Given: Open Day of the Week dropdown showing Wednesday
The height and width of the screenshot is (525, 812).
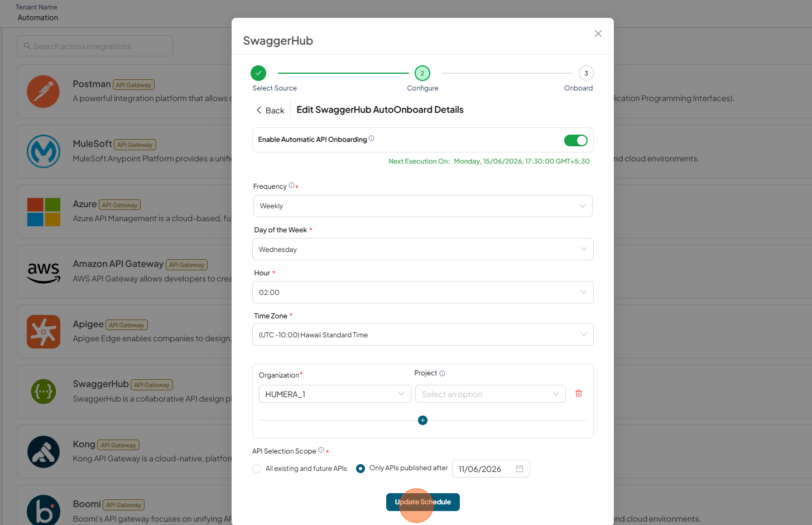Looking at the screenshot, I should click(x=422, y=249).
